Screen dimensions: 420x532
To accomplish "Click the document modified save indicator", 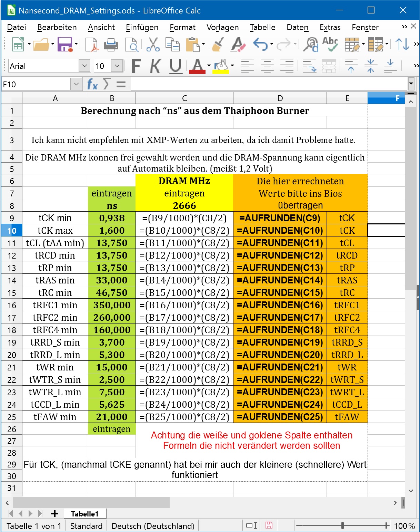I will tap(269, 525).
